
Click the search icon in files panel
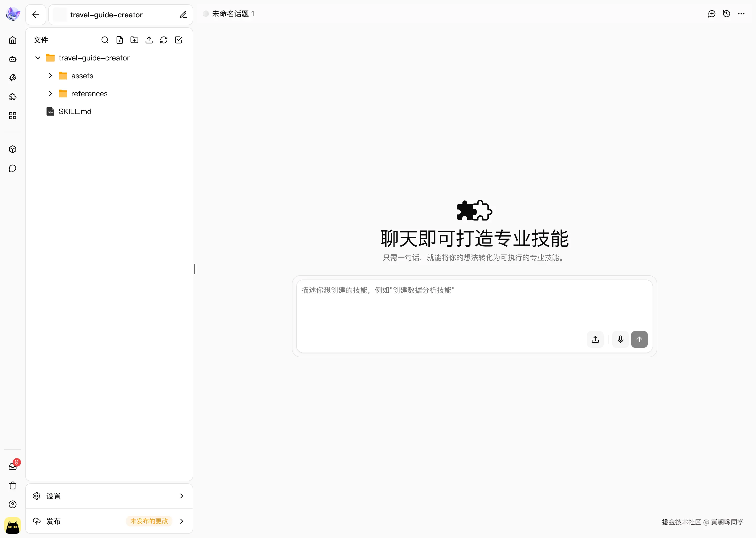tap(104, 40)
